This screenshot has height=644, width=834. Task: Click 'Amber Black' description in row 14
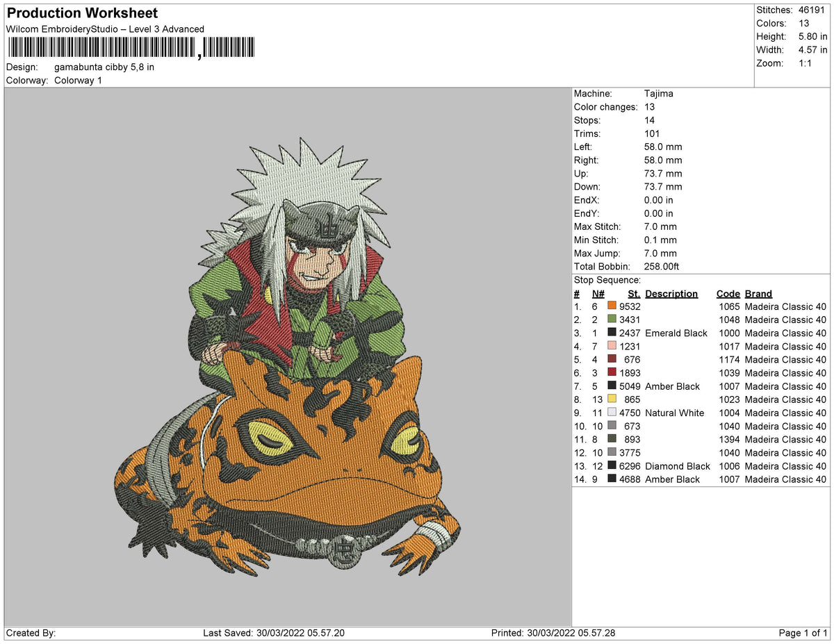coord(673,479)
